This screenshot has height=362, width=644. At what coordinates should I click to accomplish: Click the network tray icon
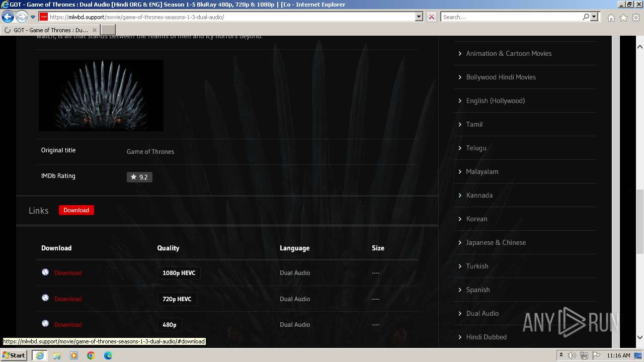(x=584, y=355)
